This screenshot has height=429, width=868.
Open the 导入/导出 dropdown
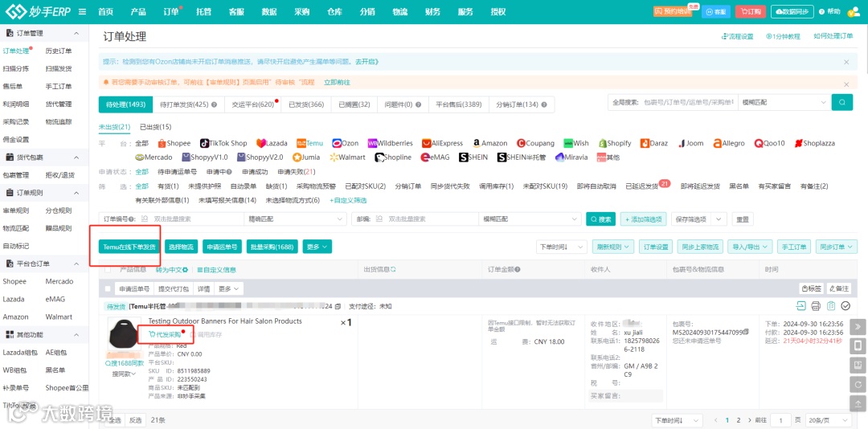751,247
